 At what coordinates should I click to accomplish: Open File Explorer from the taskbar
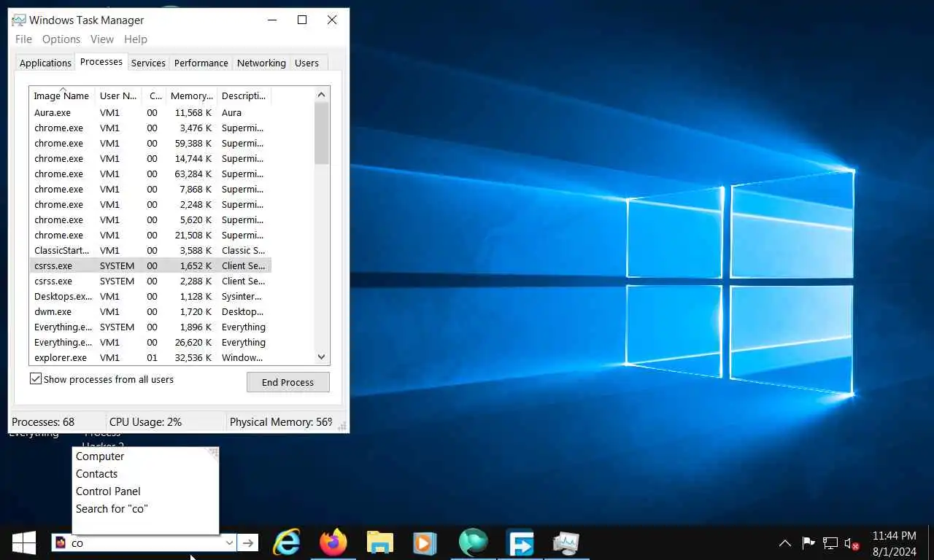click(380, 542)
